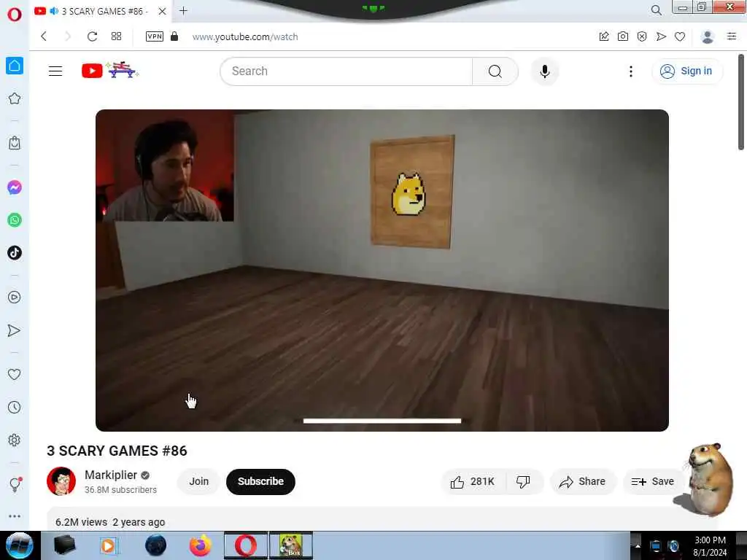Click the Sign in button
This screenshot has width=747, height=560.
click(x=686, y=71)
